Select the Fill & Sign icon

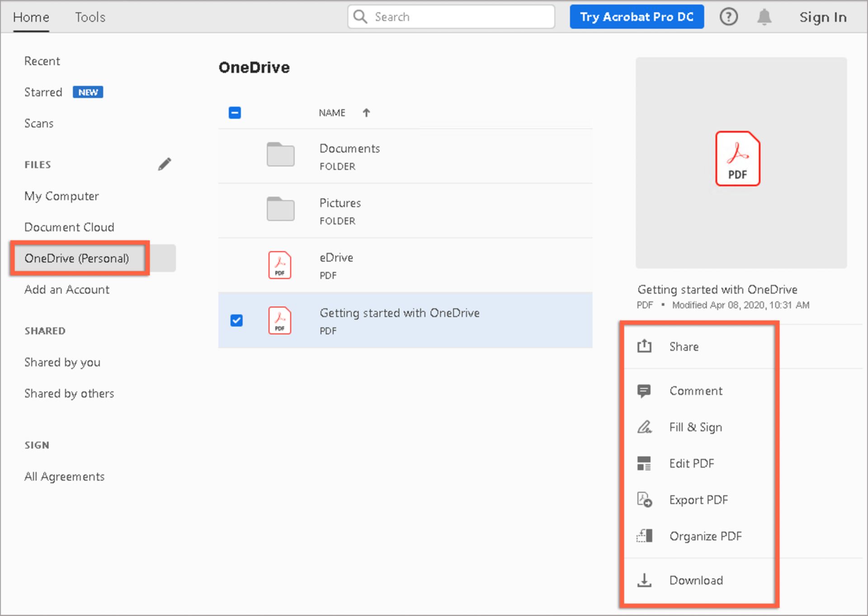pyautogui.click(x=645, y=427)
